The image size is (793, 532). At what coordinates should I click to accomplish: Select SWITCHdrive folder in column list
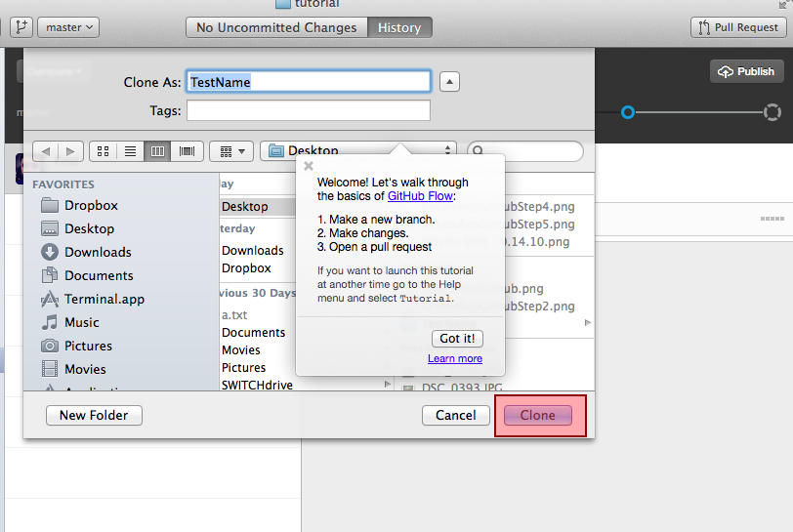257,385
